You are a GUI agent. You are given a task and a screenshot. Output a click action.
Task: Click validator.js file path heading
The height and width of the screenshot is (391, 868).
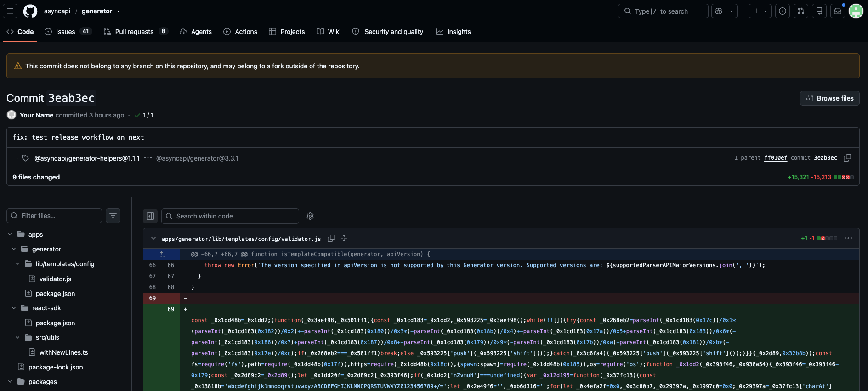241,239
